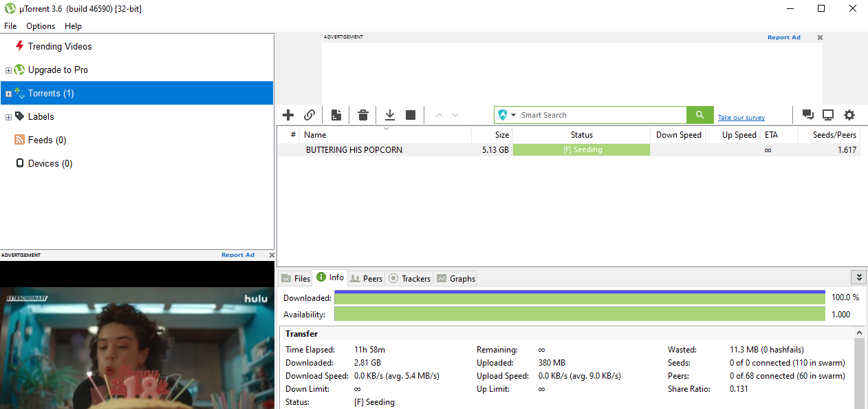Click the Downloaded progress bar
Screen dimensions: 868x409
click(579, 298)
